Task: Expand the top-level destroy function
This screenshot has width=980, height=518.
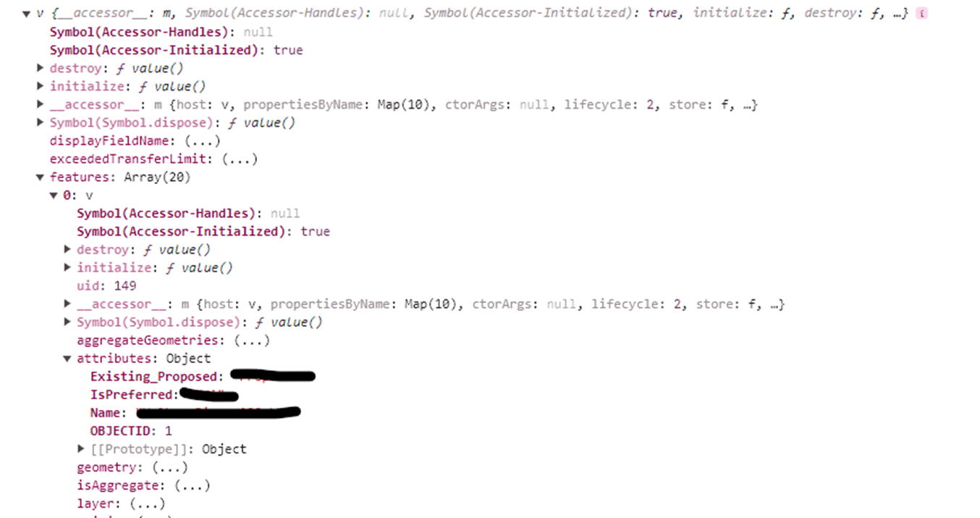Action: tap(41, 68)
